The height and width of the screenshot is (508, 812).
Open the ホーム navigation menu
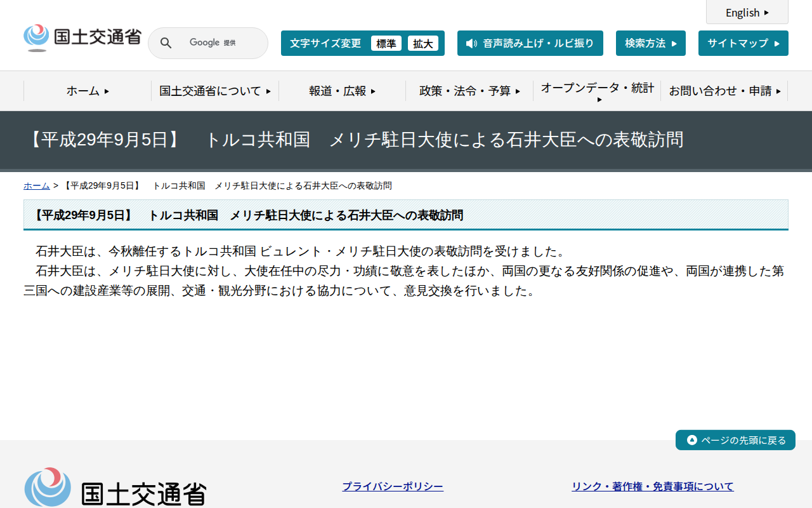87,91
